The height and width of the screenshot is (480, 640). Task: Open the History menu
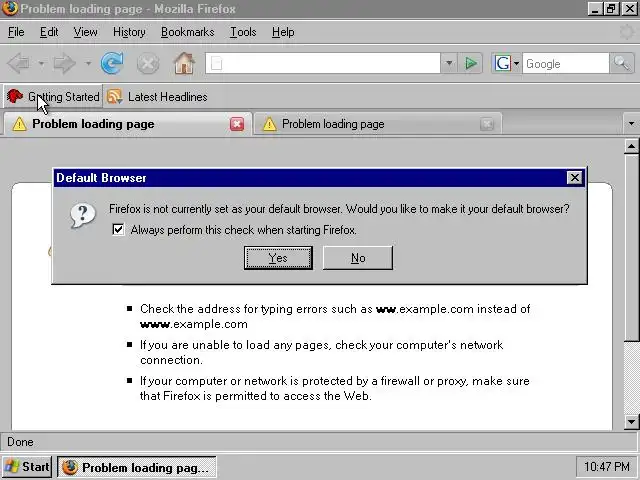pos(129,32)
